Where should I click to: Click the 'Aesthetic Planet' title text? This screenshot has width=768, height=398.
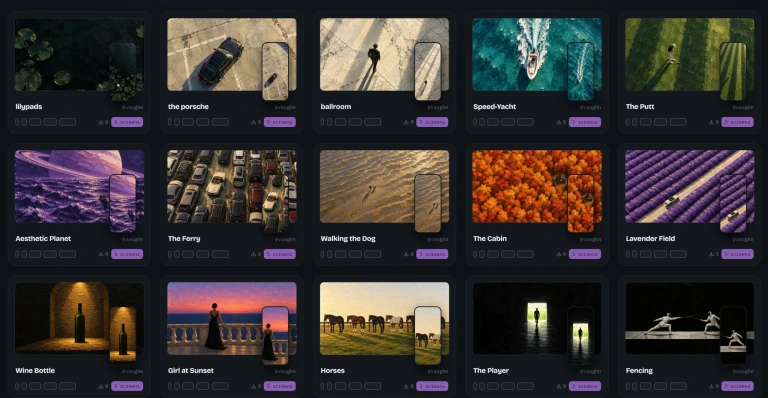point(43,238)
